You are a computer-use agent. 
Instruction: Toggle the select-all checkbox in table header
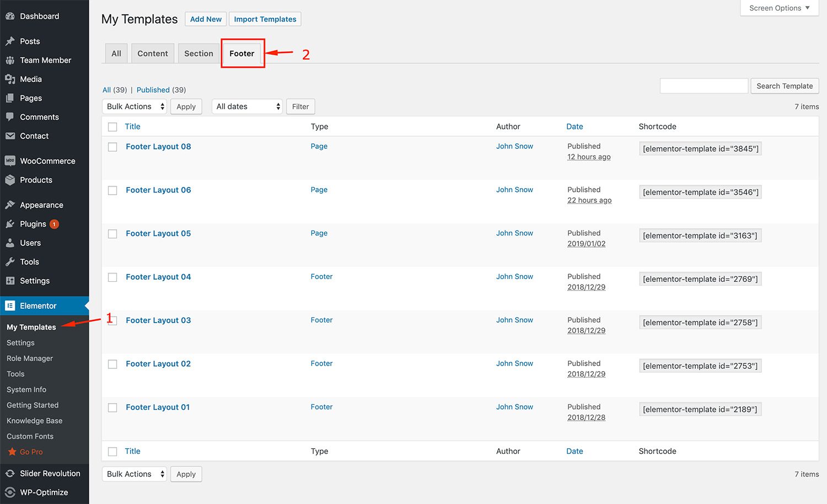112,127
